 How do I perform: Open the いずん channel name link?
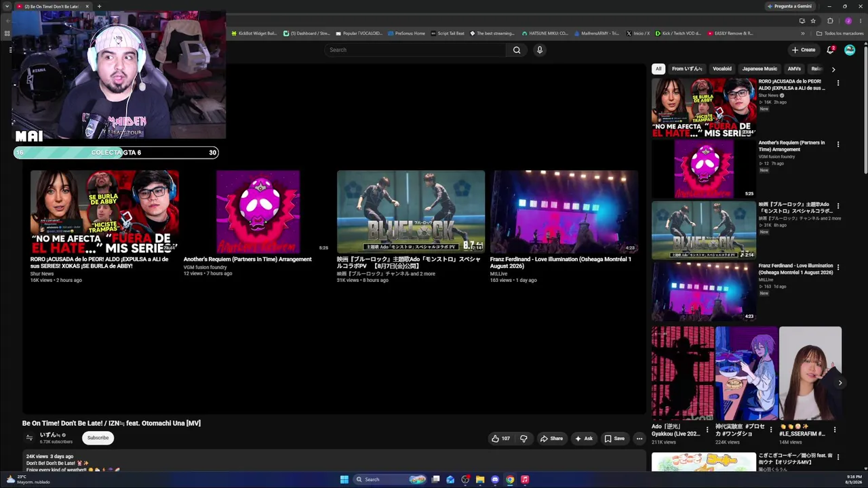click(51, 435)
